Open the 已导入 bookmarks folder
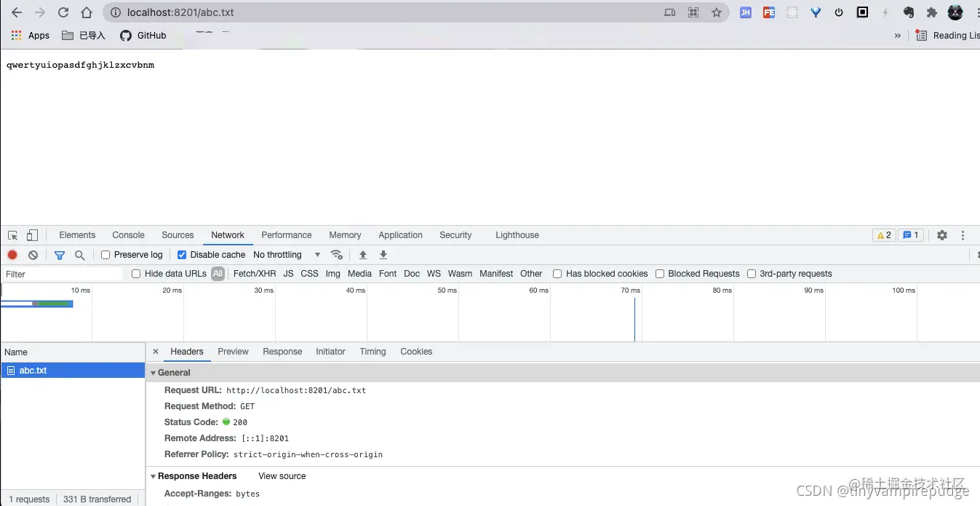 (x=84, y=35)
